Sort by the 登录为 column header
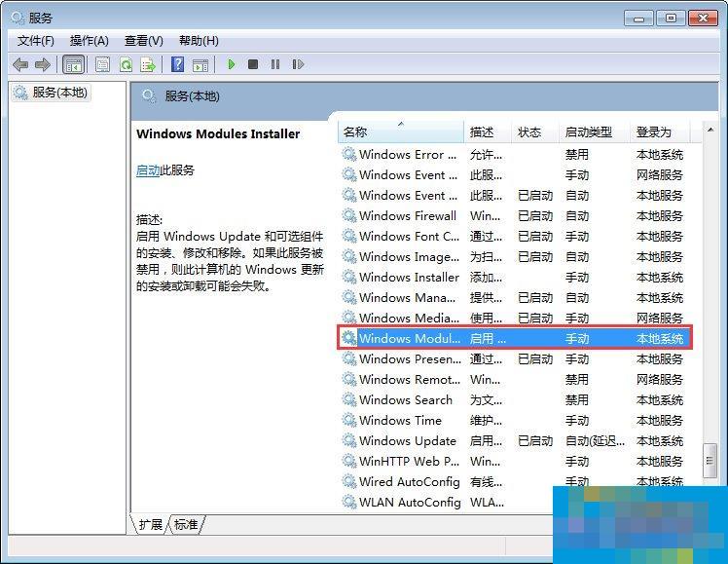Image resolution: width=728 pixels, height=564 pixels. pos(661,132)
